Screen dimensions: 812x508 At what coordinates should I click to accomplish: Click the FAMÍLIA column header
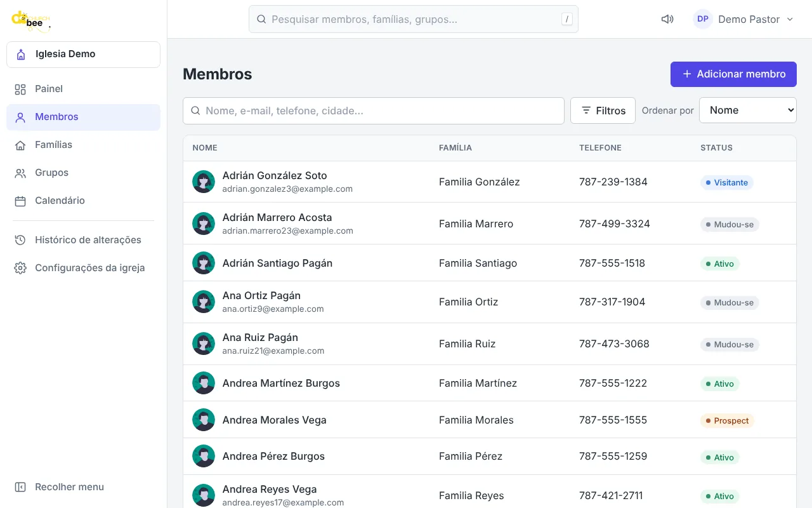pos(455,148)
